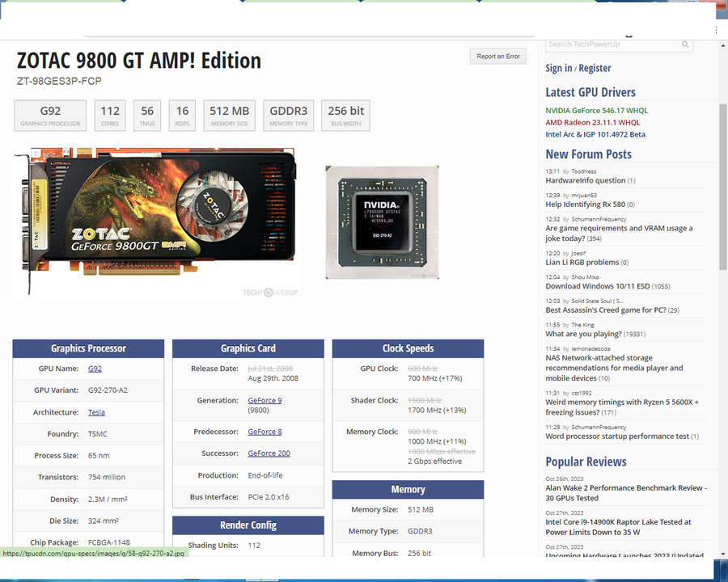Select the 754 million transistors value
This screenshot has height=582, width=728.
coord(107,477)
